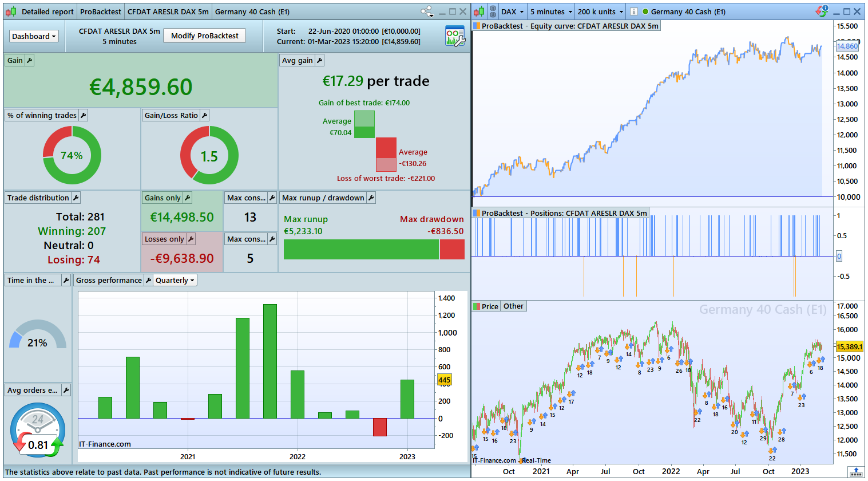The height and width of the screenshot is (481, 868).
Task: Open the Avg gain widget wrench settings
Action: (x=320, y=60)
